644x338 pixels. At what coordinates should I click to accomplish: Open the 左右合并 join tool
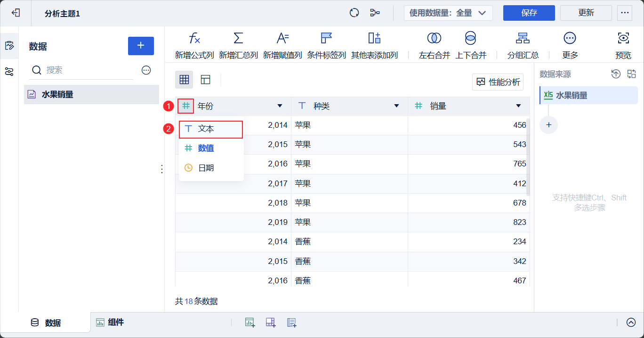434,39
